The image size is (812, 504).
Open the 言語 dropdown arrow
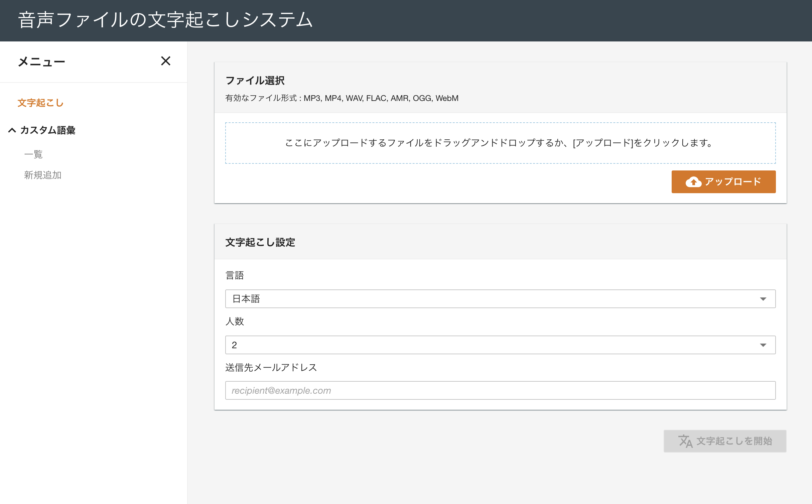(x=763, y=299)
